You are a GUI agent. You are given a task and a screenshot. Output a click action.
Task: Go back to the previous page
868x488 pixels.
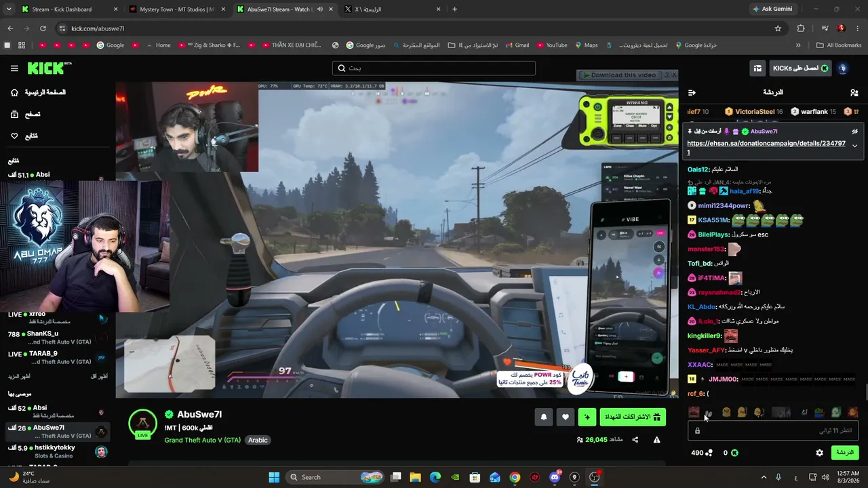[10, 28]
